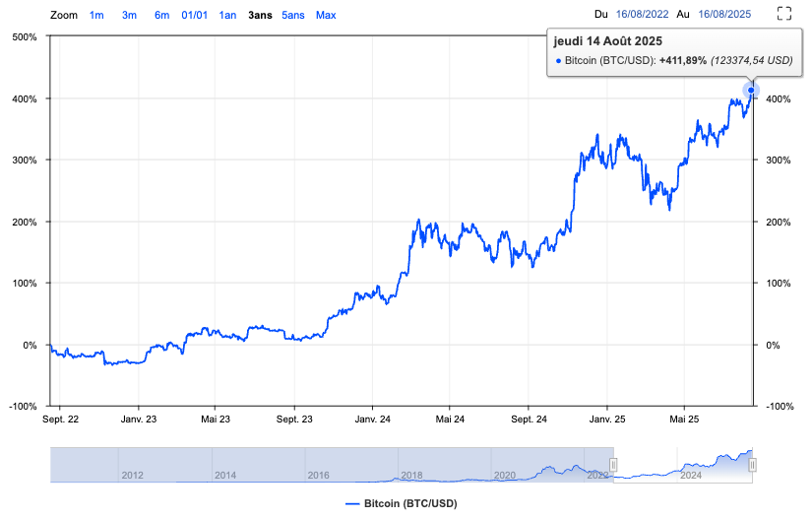Click the highlighted 14 Août 2025 data point

coord(751,91)
